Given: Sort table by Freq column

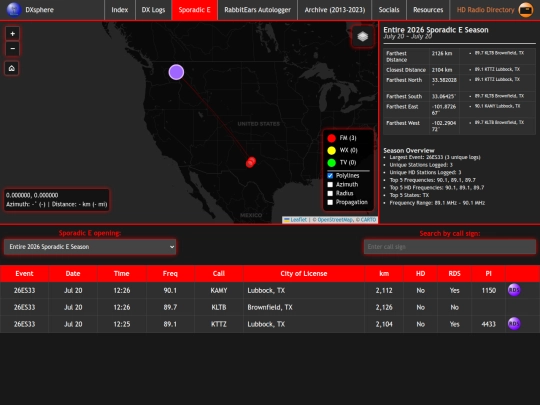Looking at the screenshot, I should (170, 273).
